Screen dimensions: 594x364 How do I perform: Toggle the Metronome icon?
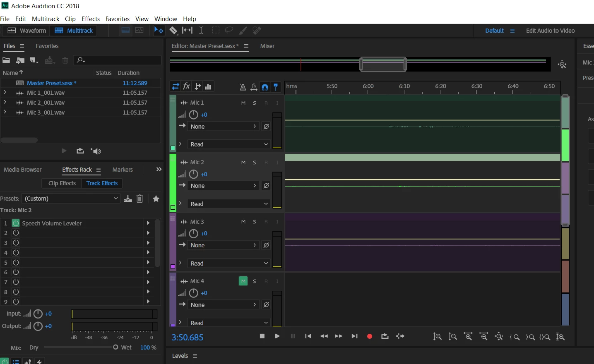(243, 87)
